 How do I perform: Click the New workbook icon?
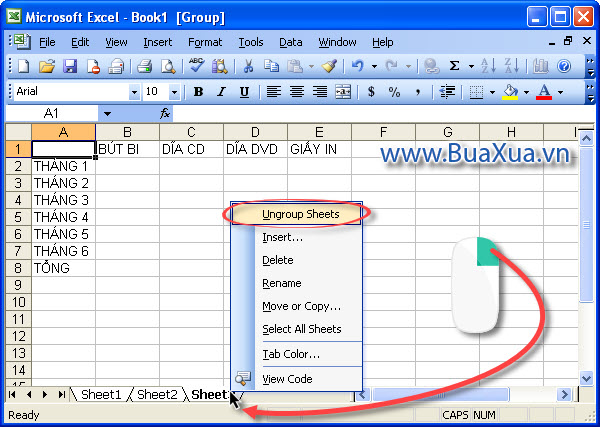point(23,67)
